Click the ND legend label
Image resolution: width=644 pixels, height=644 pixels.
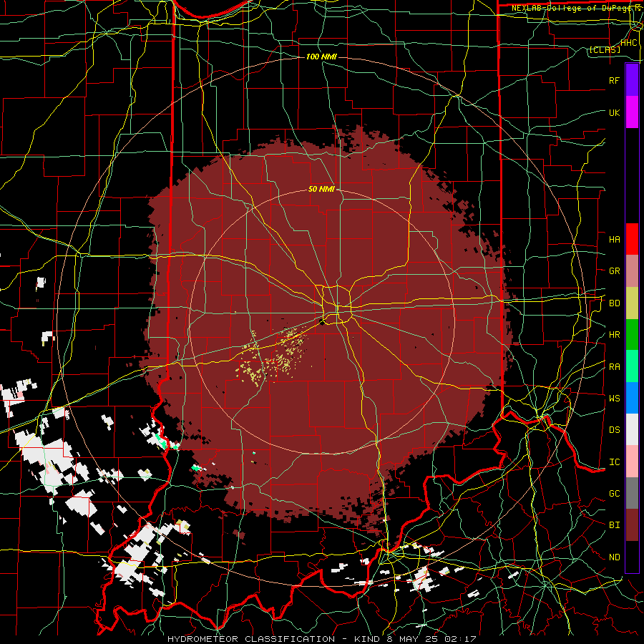(614, 557)
